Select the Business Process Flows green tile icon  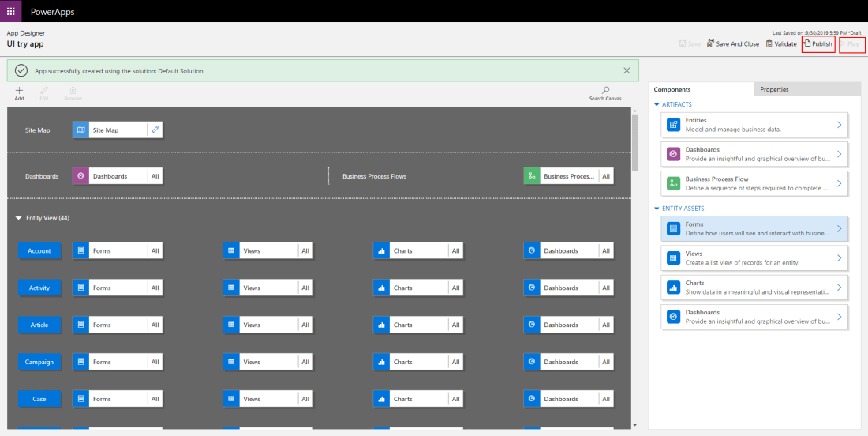(532, 176)
